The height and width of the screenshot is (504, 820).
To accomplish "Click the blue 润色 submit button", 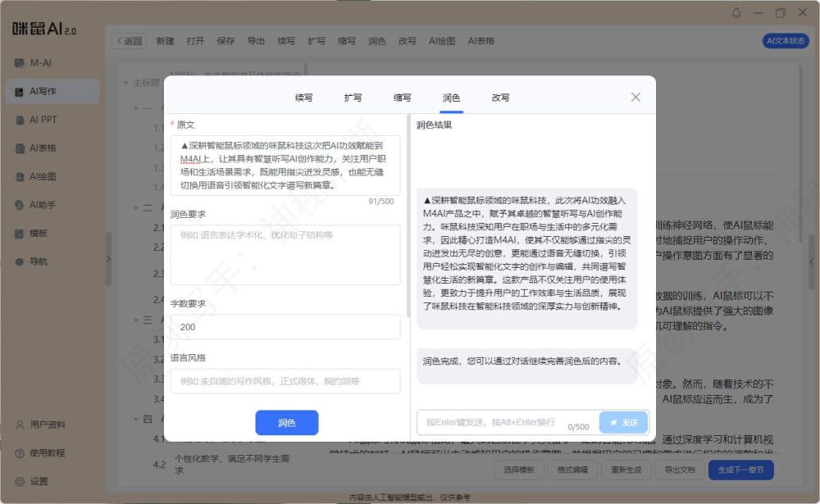I will point(286,422).
